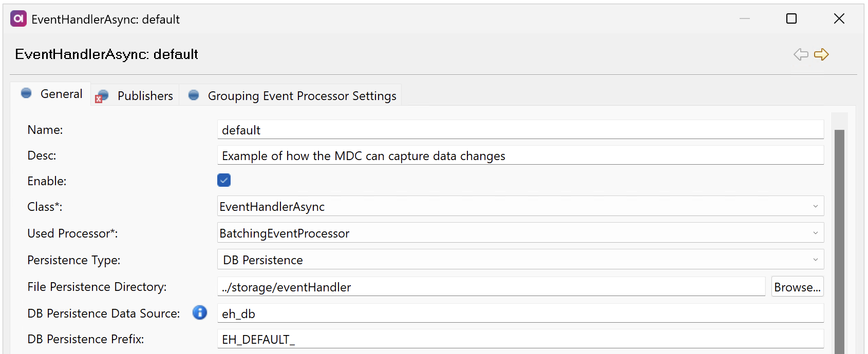Screen dimensions: 868x354
Task: Open the Persistence Type dropdown
Action: pos(816,259)
